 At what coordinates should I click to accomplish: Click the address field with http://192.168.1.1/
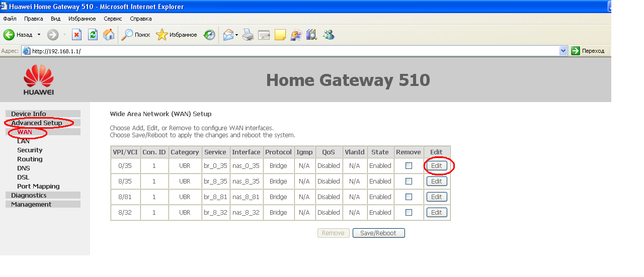pos(294,51)
